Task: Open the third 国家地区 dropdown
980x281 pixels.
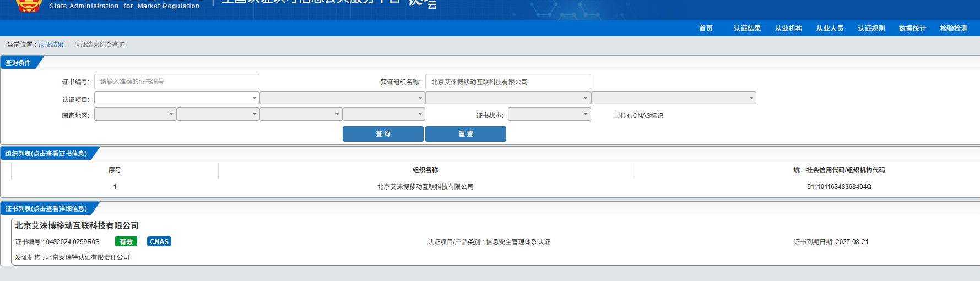Action: (x=301, y=114)
